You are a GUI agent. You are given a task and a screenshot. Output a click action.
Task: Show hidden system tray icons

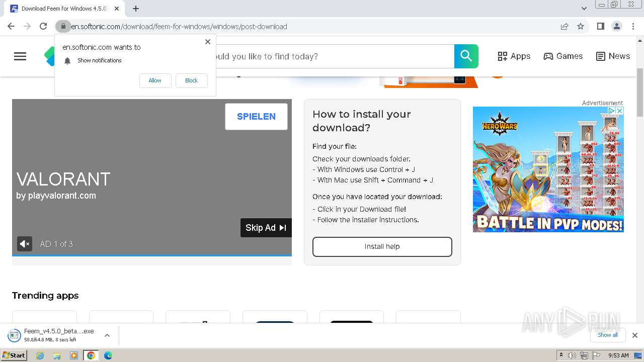561,355
